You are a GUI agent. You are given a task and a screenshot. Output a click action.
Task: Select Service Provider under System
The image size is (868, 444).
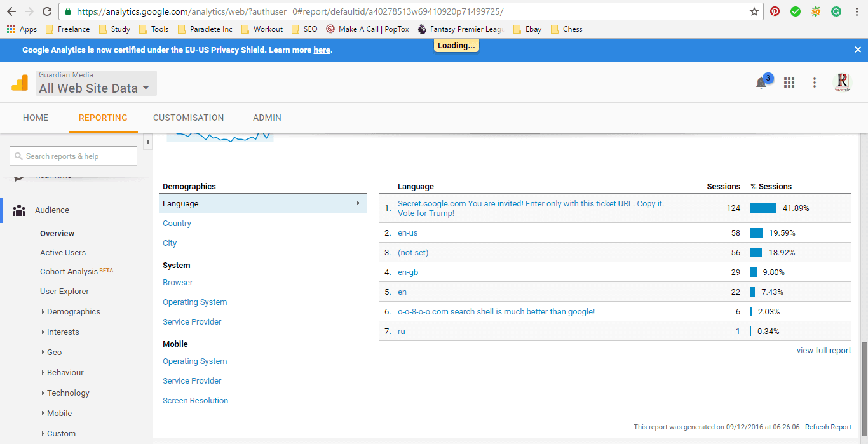click(x=192, y=322)
